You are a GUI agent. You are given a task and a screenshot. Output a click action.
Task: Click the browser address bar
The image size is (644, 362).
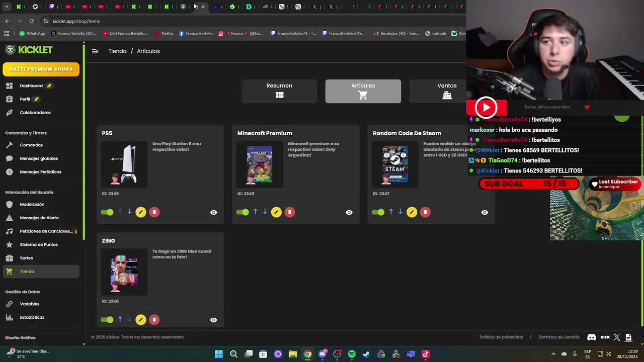tap(252, 21)
